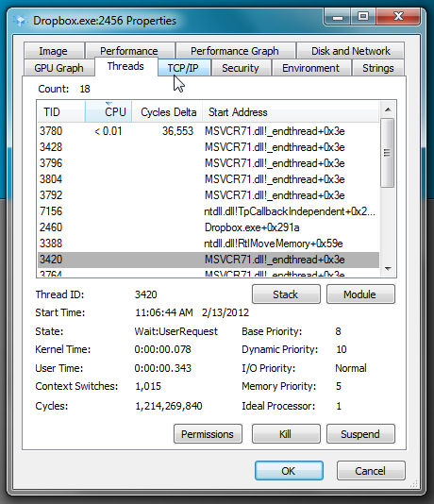
Task: Select thread 3388 ntdll.dll!RtlMoveMemory row
Action: (x=209, y=244)
